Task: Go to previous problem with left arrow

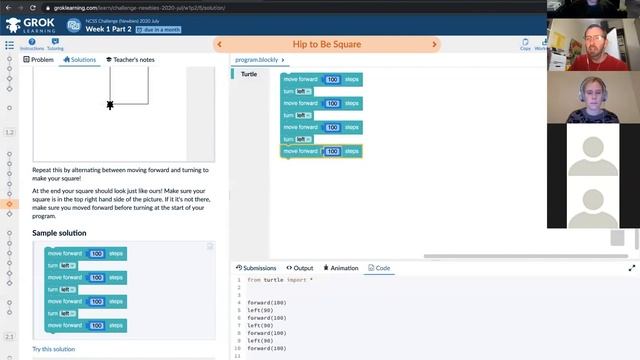Action: point(220,44)
